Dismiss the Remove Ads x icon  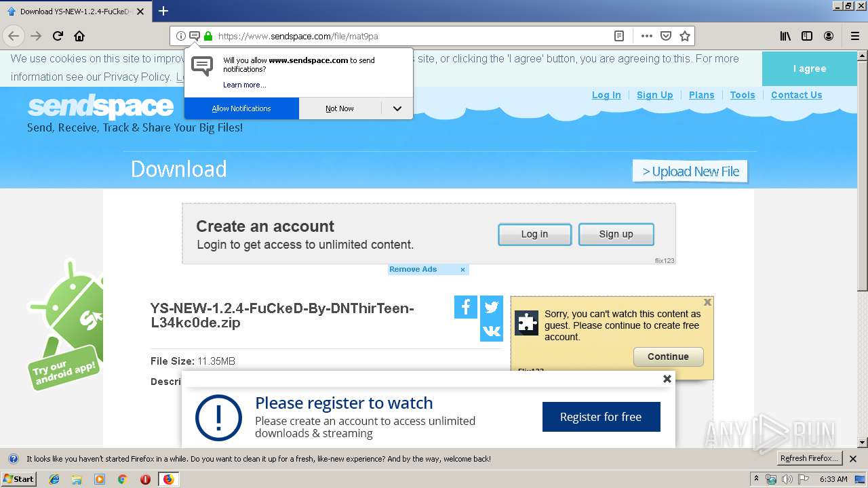pyautogui.click(x=462, y=270)
